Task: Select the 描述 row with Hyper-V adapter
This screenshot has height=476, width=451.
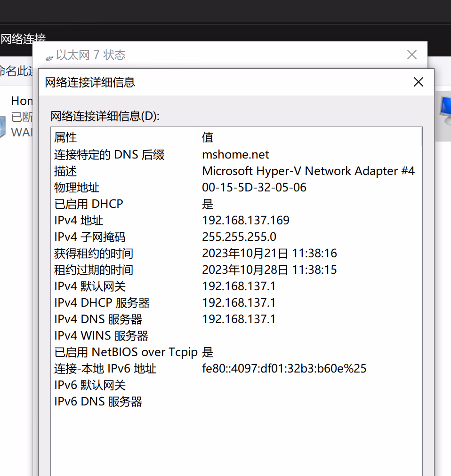Action: pyautogui.click(x=65, y=171)
